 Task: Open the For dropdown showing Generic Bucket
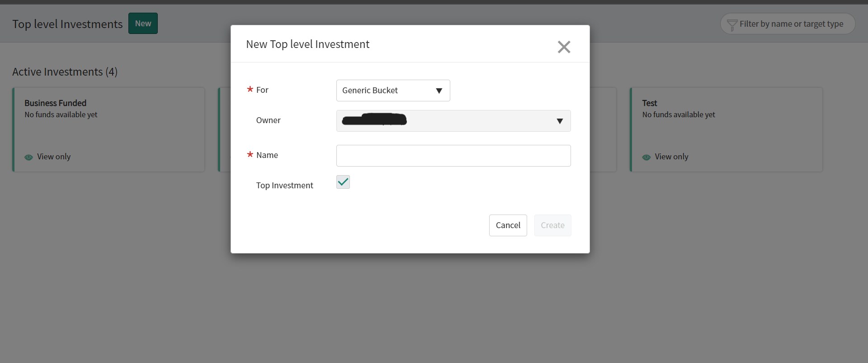click(393, 91)
